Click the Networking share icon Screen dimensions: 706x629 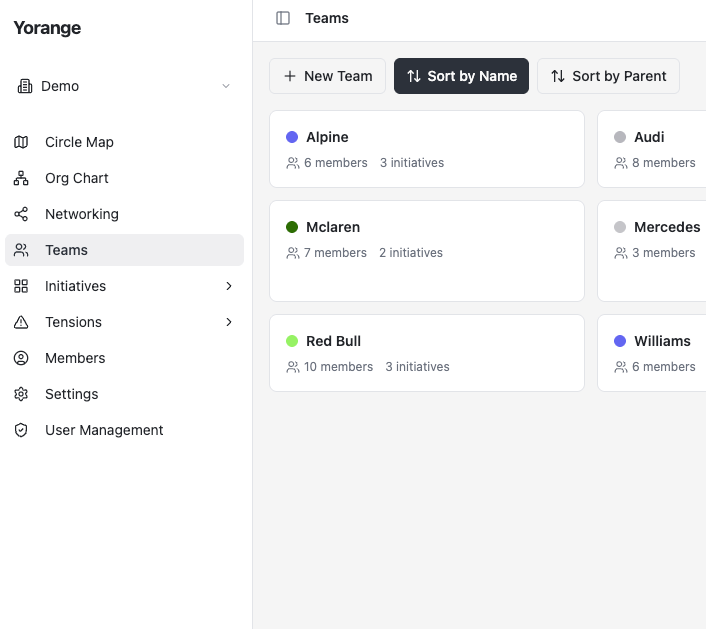pyautogui.click(x=21, y=214)
